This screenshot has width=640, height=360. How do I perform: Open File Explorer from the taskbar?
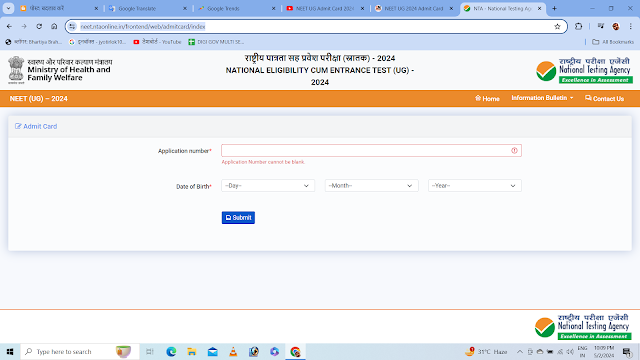[192, 351]
